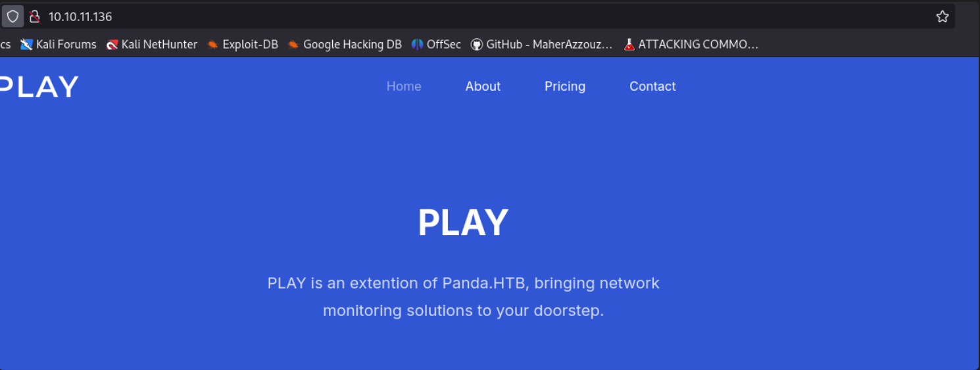Click the tracking protection shield icon

[x=12, y=16]
